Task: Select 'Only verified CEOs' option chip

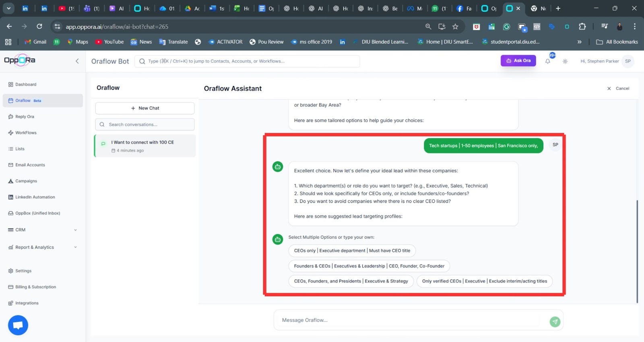Action: pyautogui.click(x=484, y=281)
